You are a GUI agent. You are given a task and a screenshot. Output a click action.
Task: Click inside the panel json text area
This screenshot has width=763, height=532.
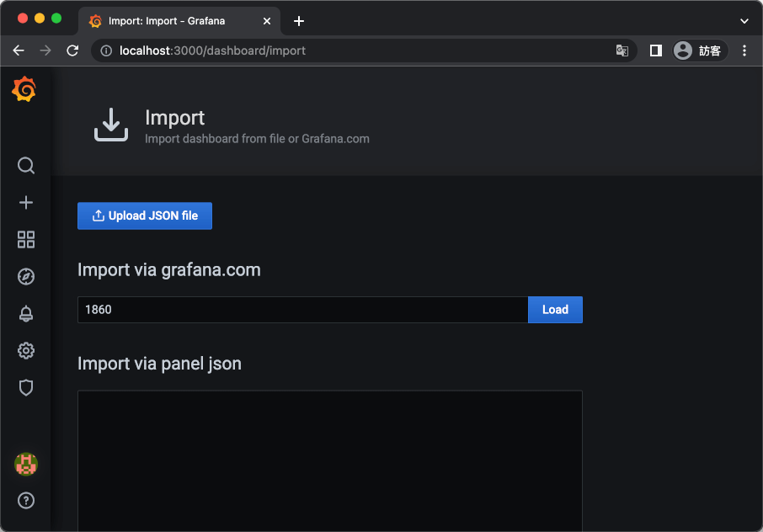pos(330,460)
